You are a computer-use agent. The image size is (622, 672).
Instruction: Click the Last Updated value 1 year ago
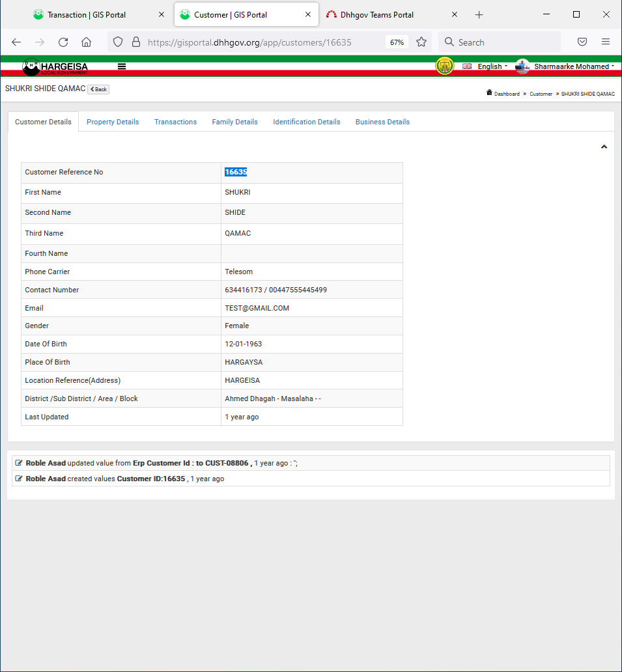(x=242, y=417)
